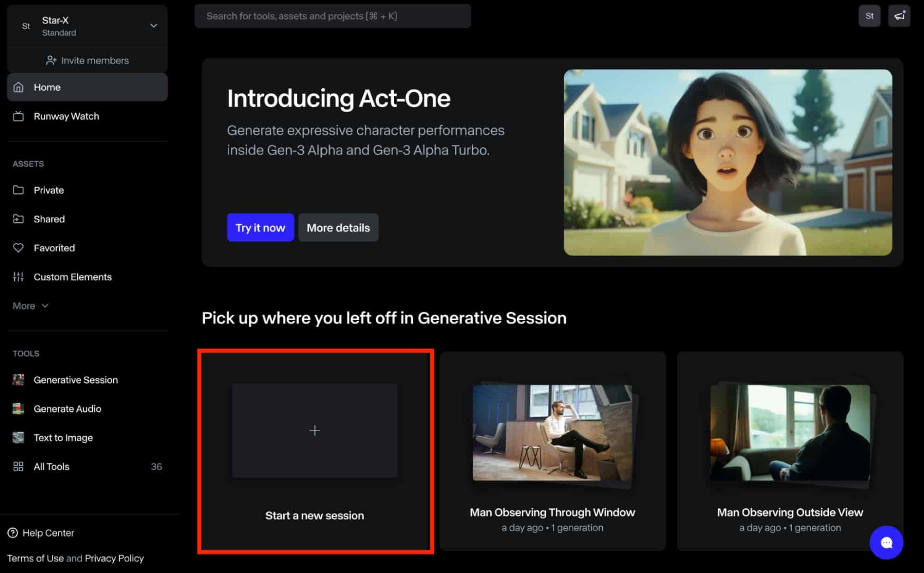This screenshot has height=573, width=924.
Task: Click the Generate Audio tool icon
Action: coord(18,409)
